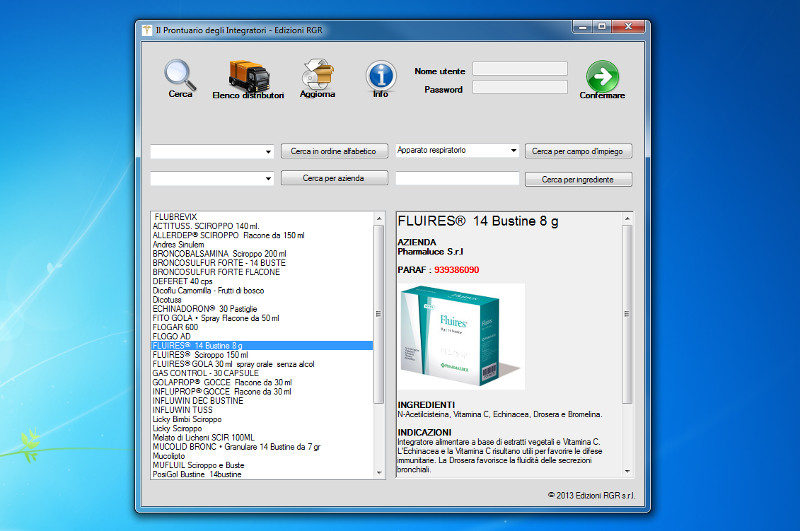Select FLOGAR 600
Screen dimensions: 800x531
point(262,327)
